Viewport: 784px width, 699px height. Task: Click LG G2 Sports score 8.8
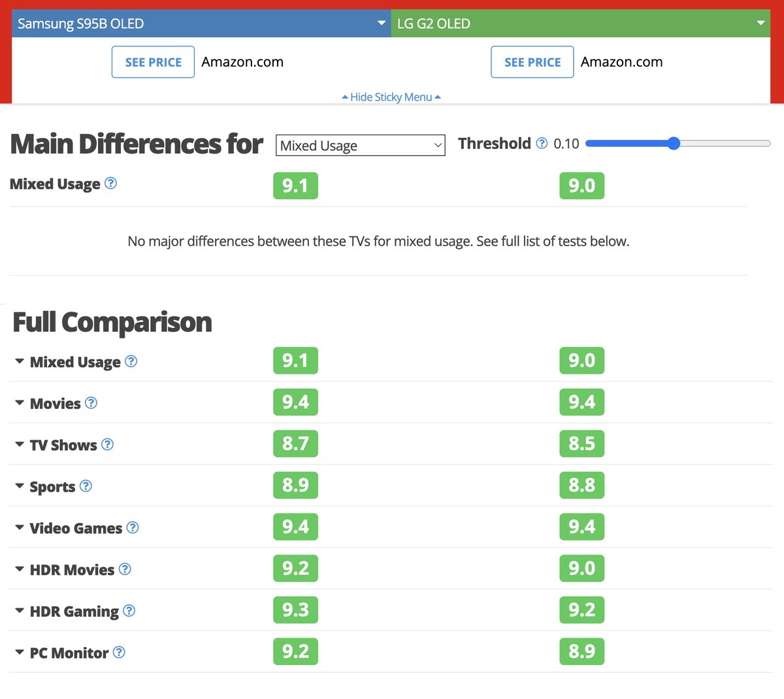tap(581, 485)
